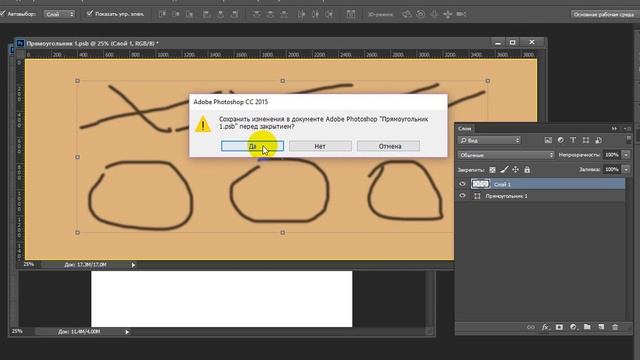
Task: Open the layers panel flyout menu
Action: pyautogui.click(x=627, y=129)
